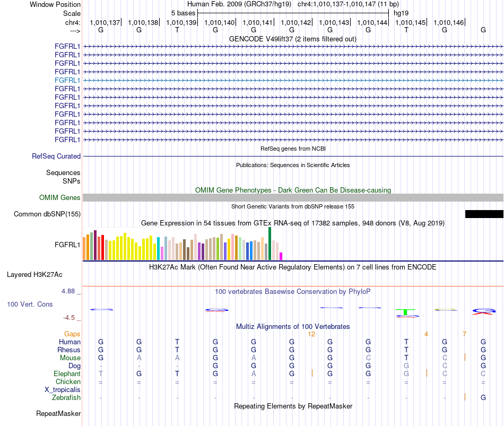Image resolution: width=504 pixels, height=426 pixels.
Task: Select the Elephant species row label
Action: 67,373
